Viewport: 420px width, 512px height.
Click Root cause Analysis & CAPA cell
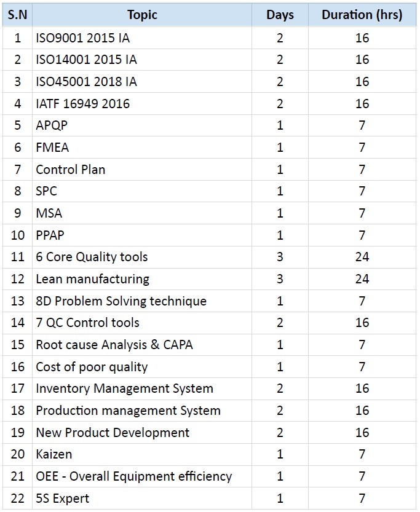coord(142,345)
